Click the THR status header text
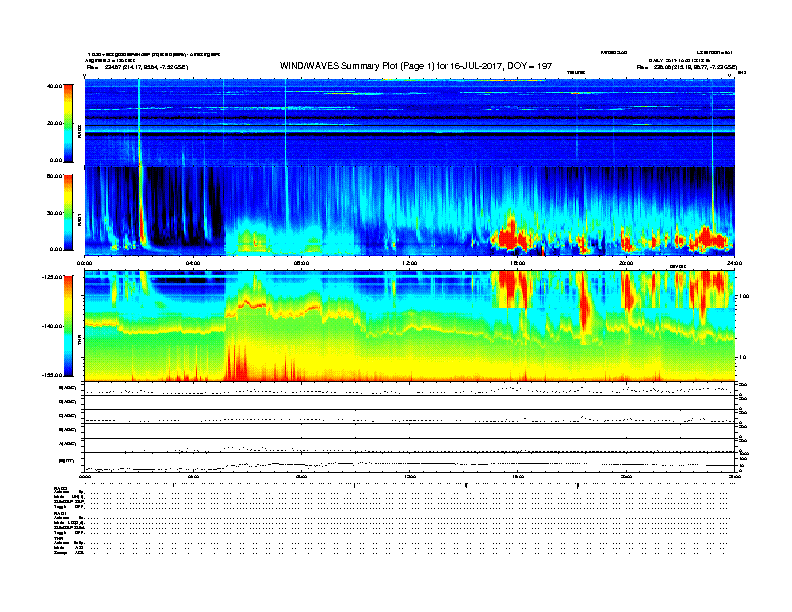Screen dimensions: 792x612 tap(58, 538)
